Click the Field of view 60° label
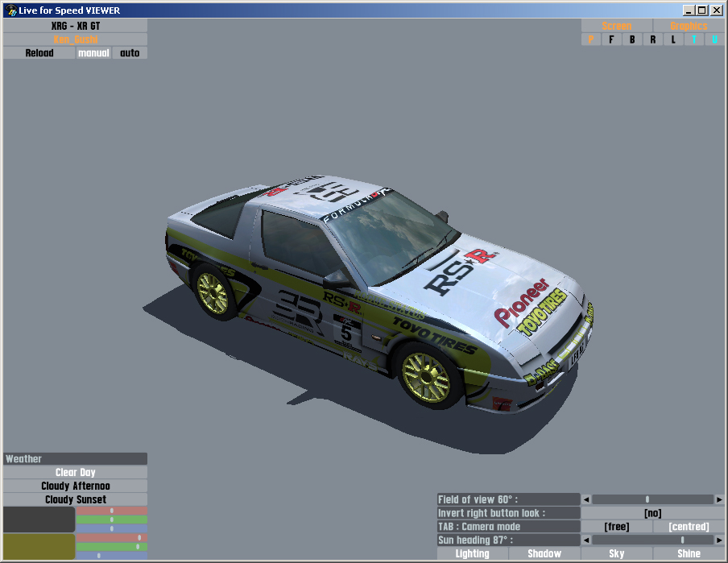This screenshot has height=563, width=728. (508, 499)
